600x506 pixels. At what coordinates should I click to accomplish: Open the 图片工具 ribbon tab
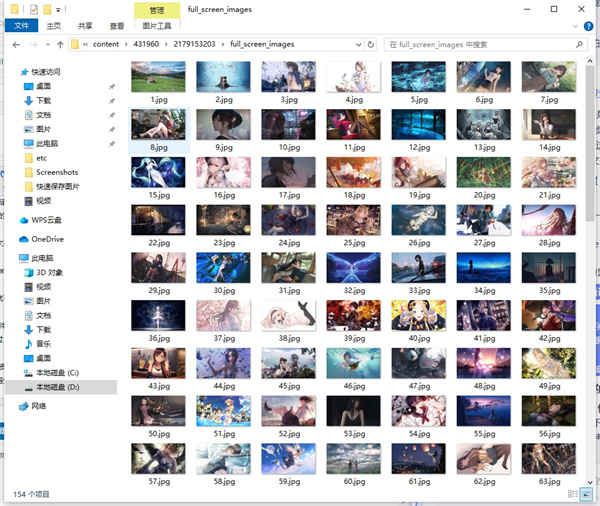point(156,26)
